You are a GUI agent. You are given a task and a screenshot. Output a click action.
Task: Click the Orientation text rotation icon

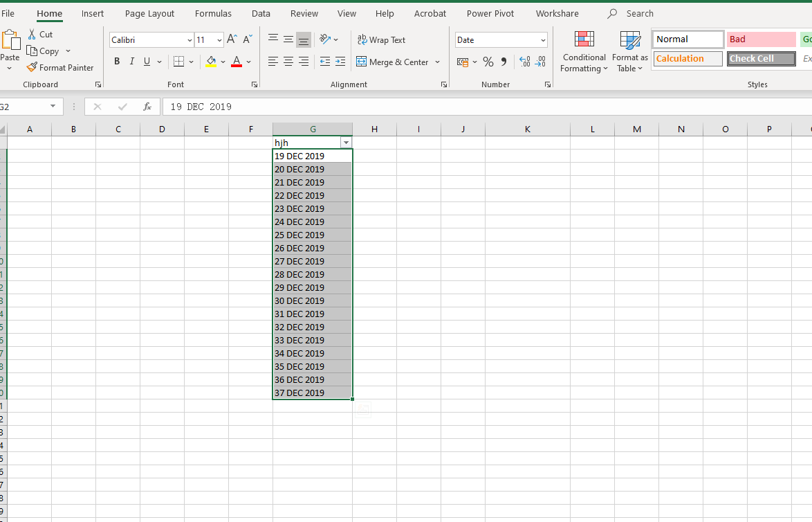(325, 39)
